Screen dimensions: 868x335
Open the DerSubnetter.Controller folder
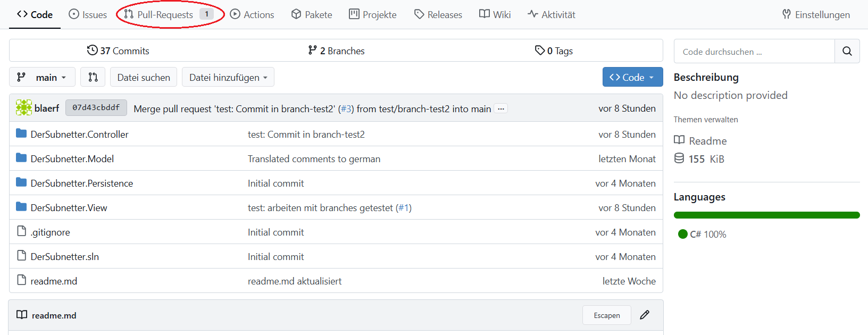point(79,135)
